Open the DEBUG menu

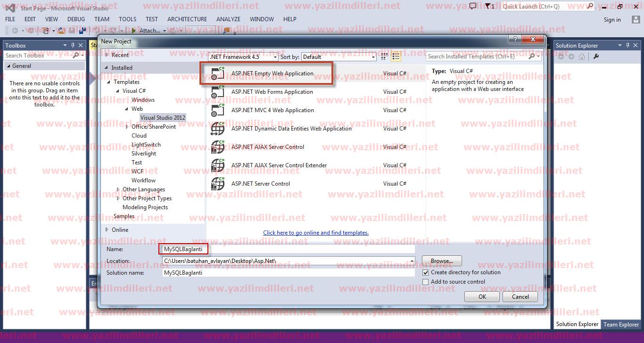(x=76, y=19)
